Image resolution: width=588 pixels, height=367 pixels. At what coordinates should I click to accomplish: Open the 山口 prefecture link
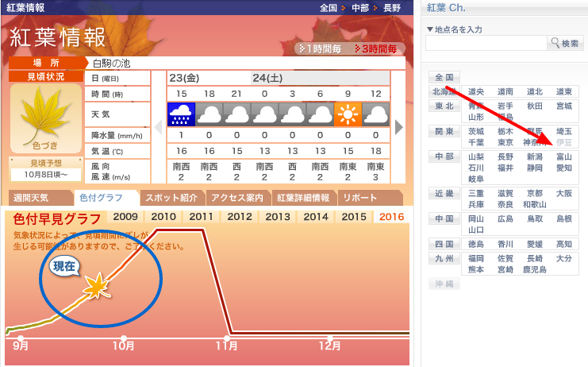[x=476, y=230]
